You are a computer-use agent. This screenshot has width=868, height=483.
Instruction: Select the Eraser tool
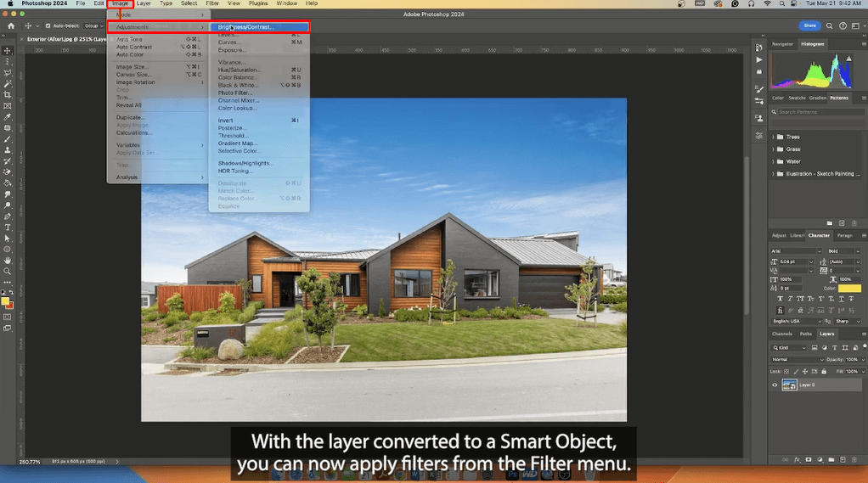[7, 172]
